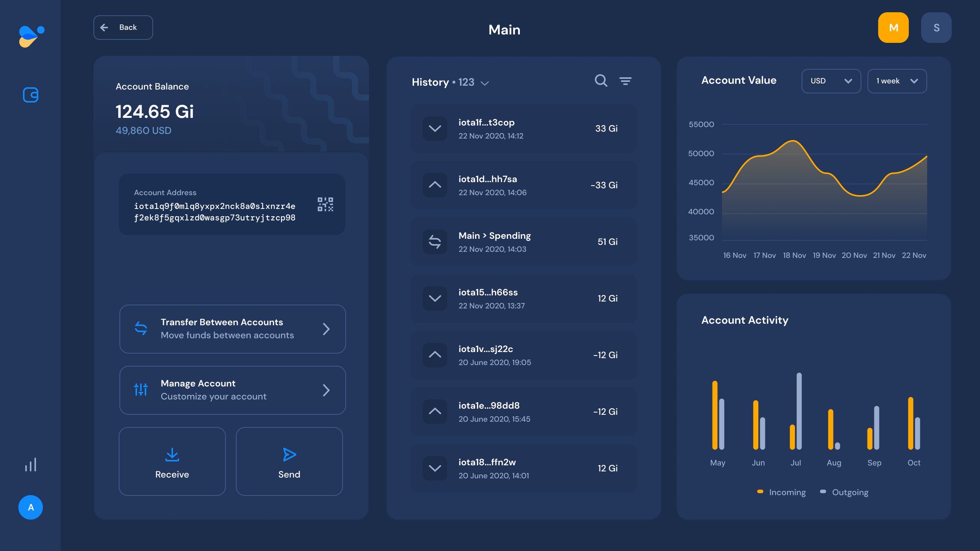Click the Send funds icon
Screen dimensions: 980x551
289,454
